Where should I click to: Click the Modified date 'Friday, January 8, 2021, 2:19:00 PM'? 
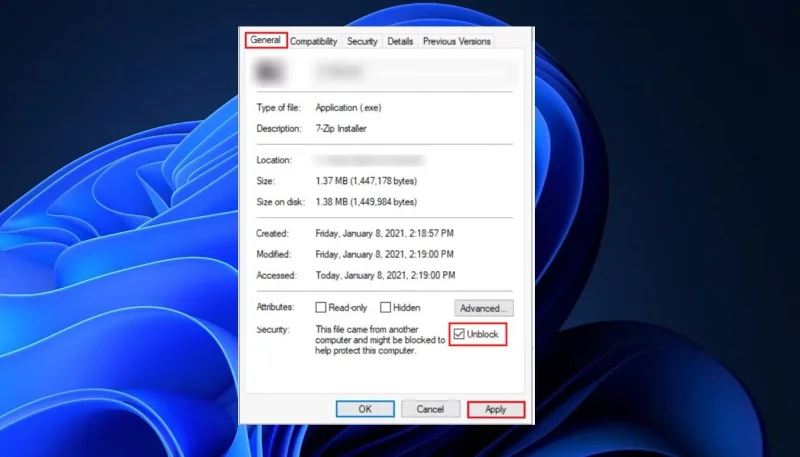384,255
